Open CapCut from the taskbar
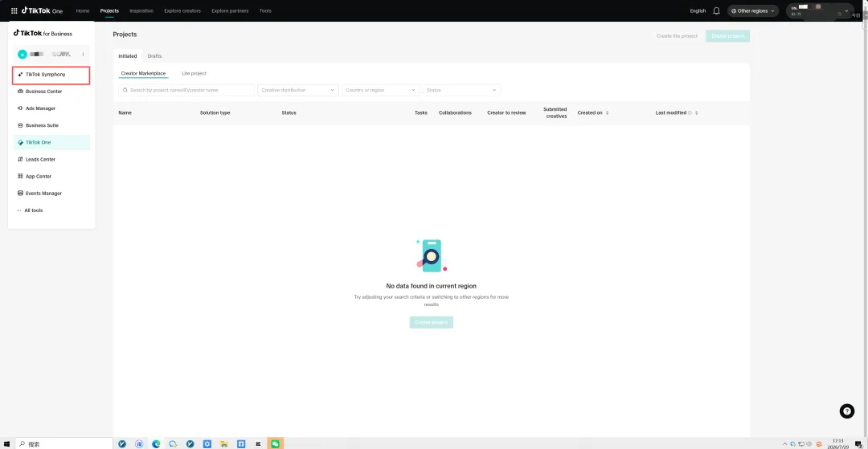This screenshot has width=868, height=449. 258,443
